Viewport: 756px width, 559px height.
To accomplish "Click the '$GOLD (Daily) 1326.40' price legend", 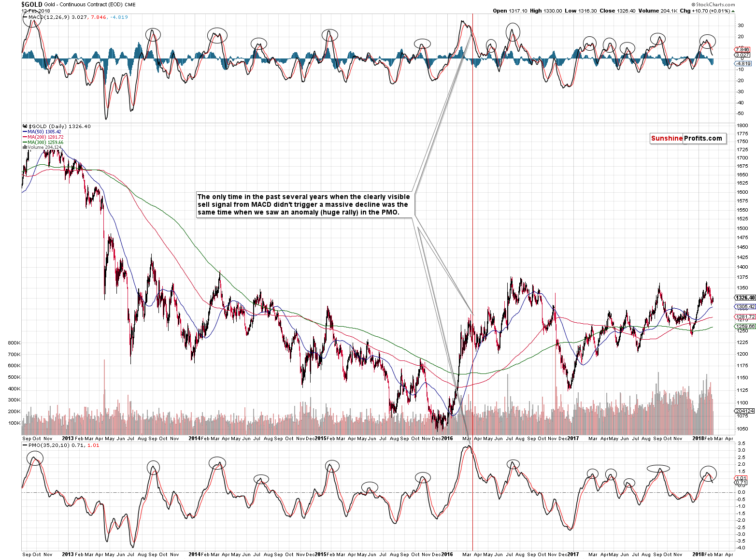I will [x=60, y=127].
